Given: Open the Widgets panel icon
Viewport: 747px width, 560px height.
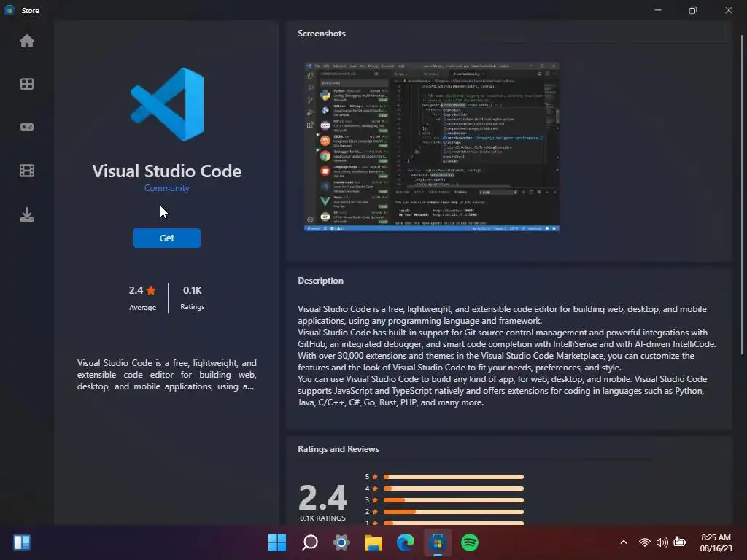Looking at the screenshot, I should [22, 542].
